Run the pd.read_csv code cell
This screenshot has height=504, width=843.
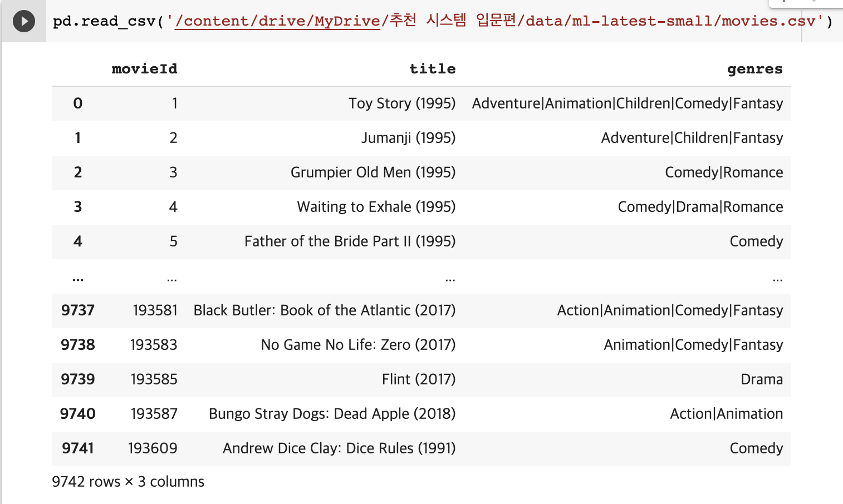click(24, 22)
